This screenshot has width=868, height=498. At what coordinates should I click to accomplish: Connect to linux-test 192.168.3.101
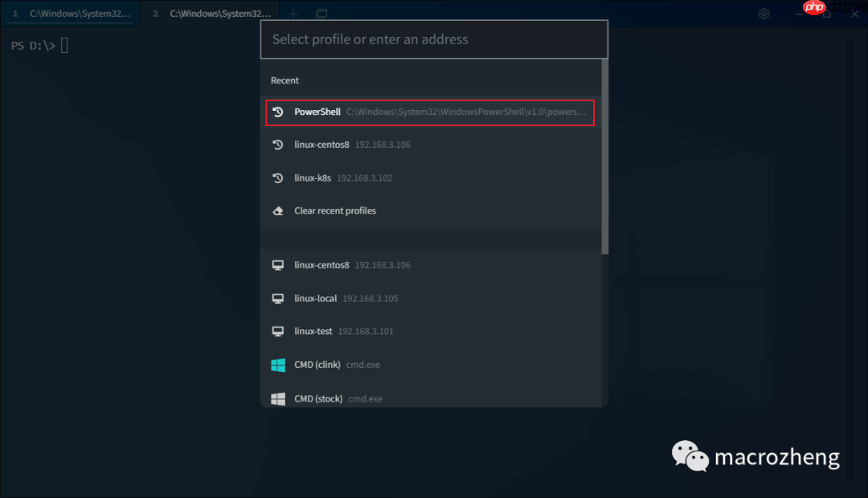pos(430,331)
